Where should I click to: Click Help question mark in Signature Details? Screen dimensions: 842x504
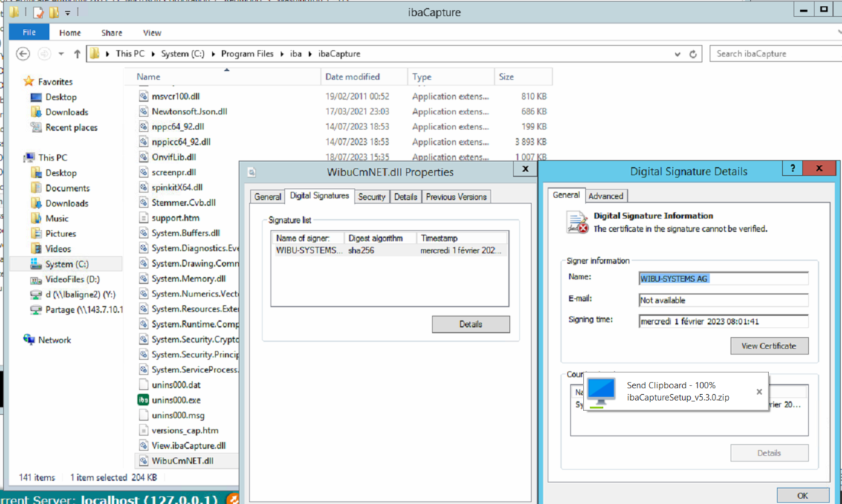[793, 168]
